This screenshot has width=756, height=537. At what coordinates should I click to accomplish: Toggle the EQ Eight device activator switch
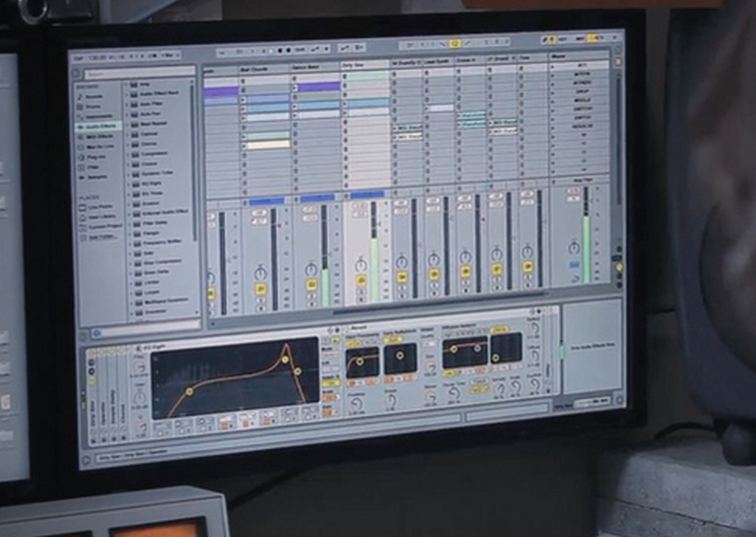(141, 346)
